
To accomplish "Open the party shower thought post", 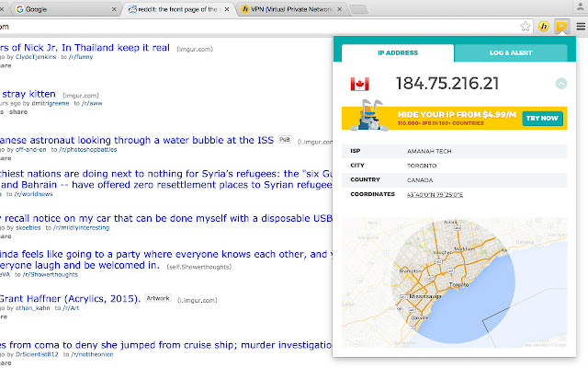I will (165, 259).
